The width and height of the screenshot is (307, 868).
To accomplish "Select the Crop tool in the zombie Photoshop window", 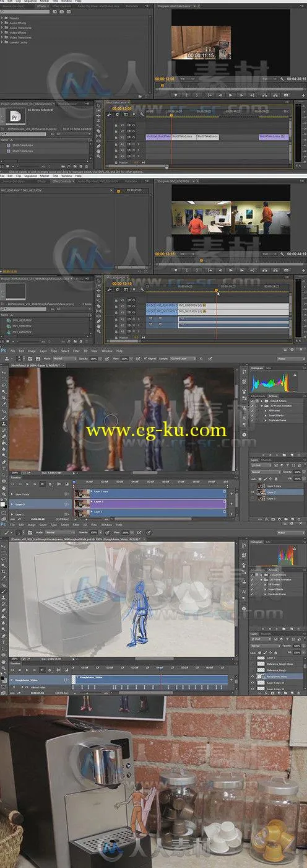I will tap(4, 398).
